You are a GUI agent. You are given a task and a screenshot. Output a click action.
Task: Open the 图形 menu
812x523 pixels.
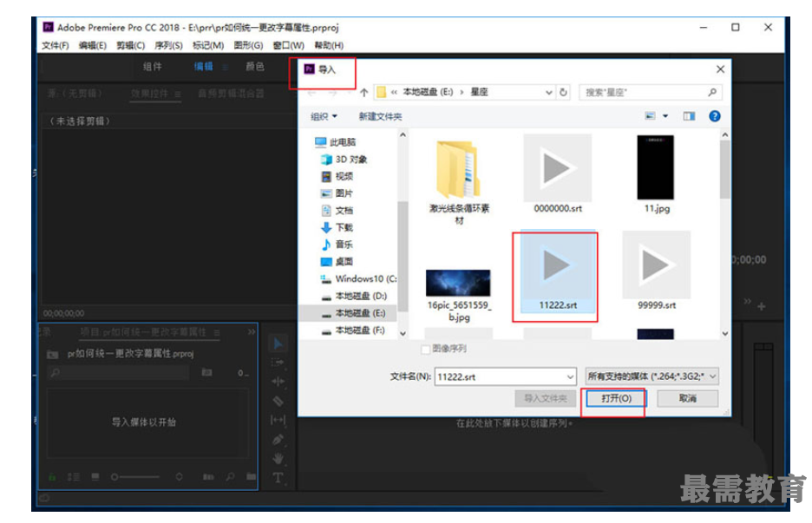coord(247,43)
